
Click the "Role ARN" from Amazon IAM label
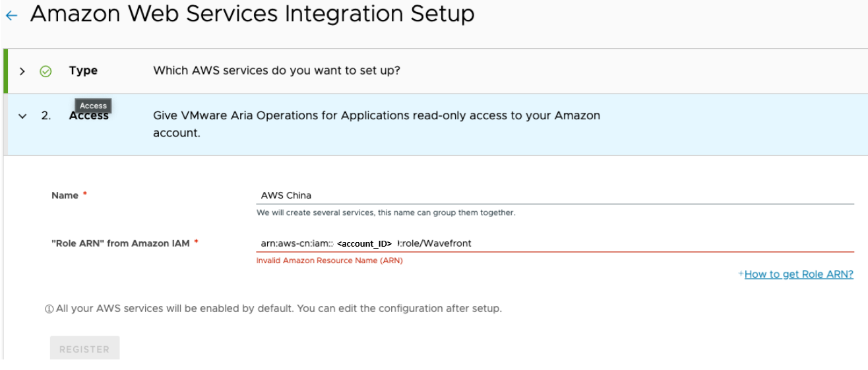coord(120,243)
